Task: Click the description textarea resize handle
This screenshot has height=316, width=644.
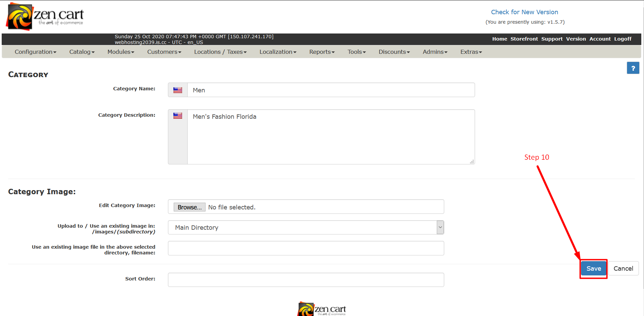Action: (472, 162)
